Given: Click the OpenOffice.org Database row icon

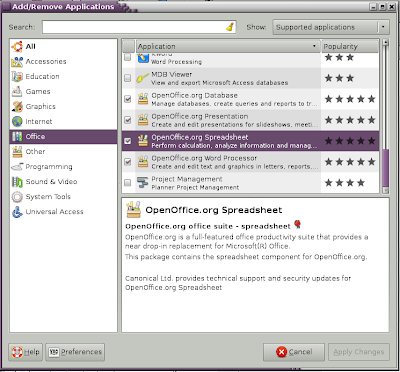Looking at the screenshot, I should pyautogui.click(x=143, y=99).
